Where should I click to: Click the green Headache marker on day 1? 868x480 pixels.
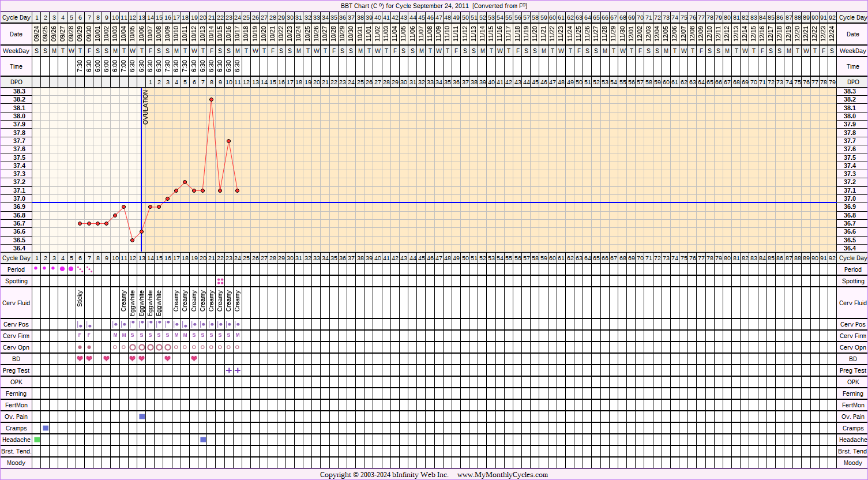[37, 440]
